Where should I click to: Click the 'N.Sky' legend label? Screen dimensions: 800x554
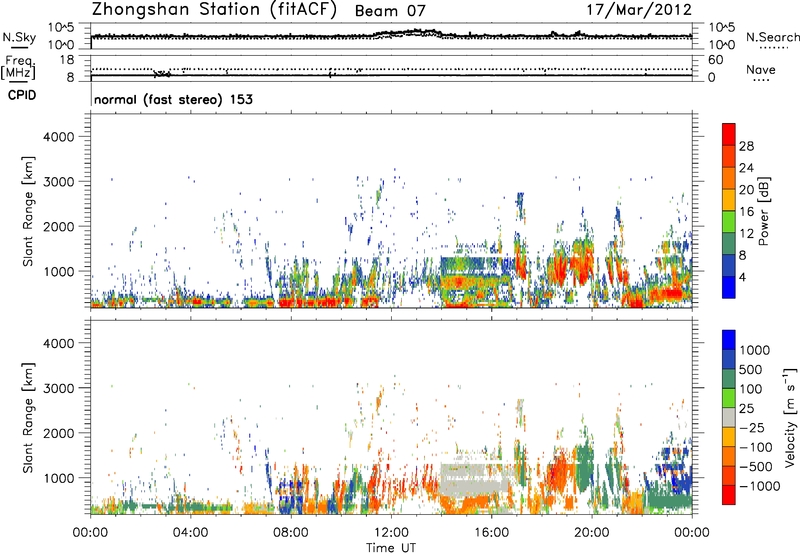(x=19, y=37)
